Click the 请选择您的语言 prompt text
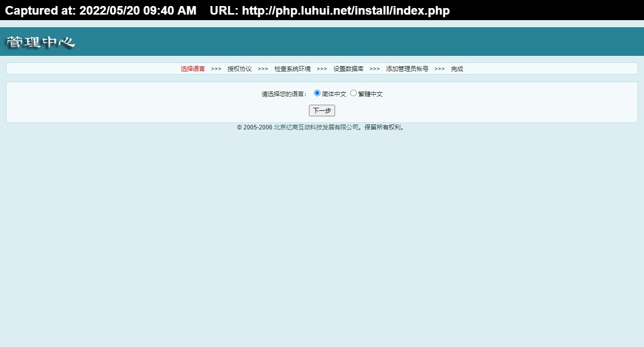Image resolution: width=644 pixels, height=347 pixels. [284, 94]
